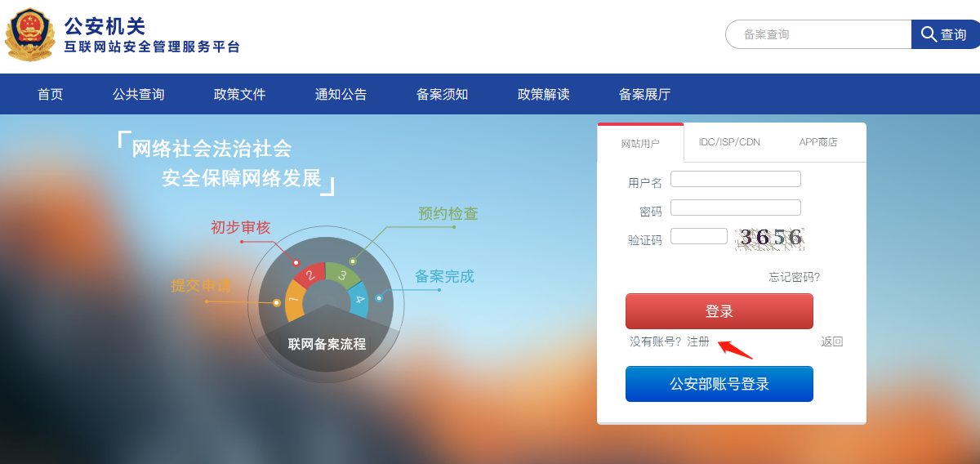Select step 2 red segment in diagram

click(310, 275)
